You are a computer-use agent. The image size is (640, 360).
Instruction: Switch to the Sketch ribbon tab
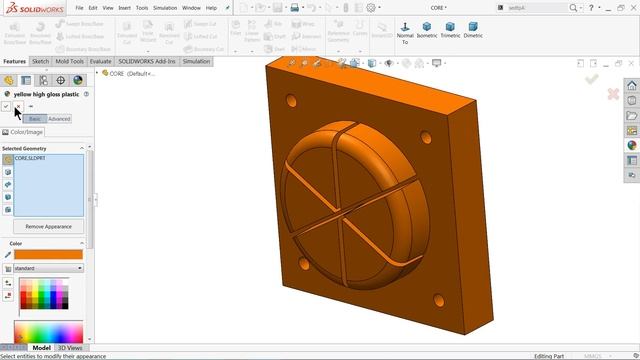40,61
